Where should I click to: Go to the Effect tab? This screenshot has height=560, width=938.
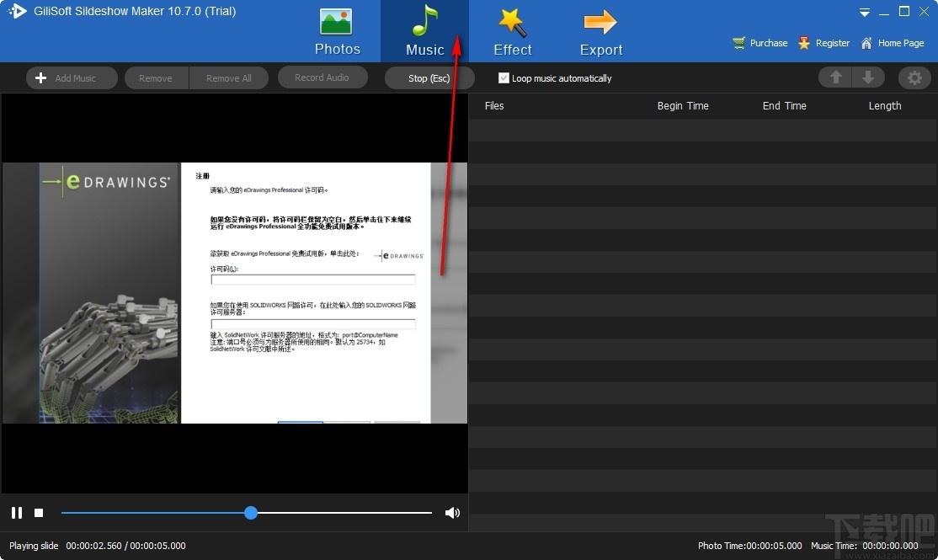[513, 31]
